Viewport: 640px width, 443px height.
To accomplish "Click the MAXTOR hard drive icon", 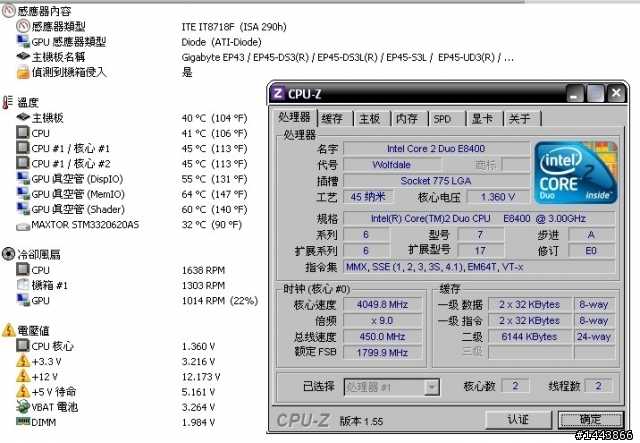I will pos(23,226).
